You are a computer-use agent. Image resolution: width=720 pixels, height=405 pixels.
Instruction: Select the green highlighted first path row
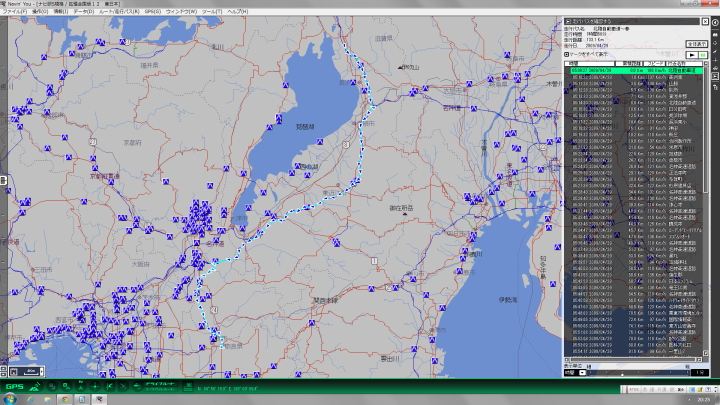click(x=636, y=71)
